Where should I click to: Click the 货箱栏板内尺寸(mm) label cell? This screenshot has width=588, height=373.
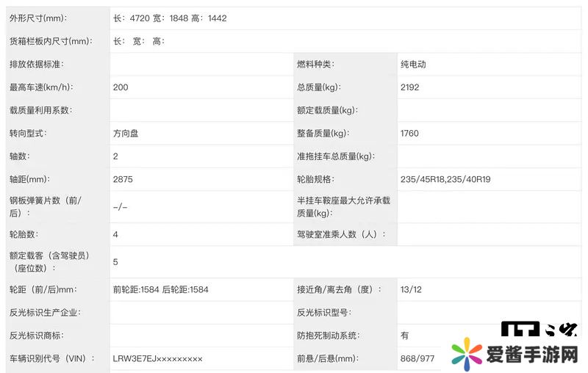[x=49, y=41]
